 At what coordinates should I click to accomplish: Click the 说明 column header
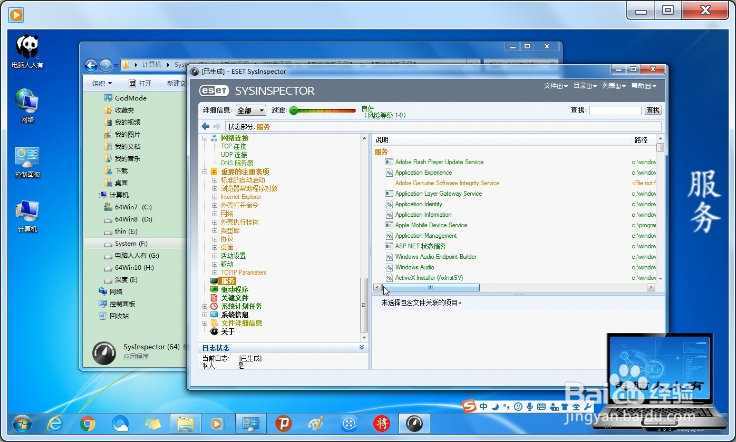click(382, 140)
